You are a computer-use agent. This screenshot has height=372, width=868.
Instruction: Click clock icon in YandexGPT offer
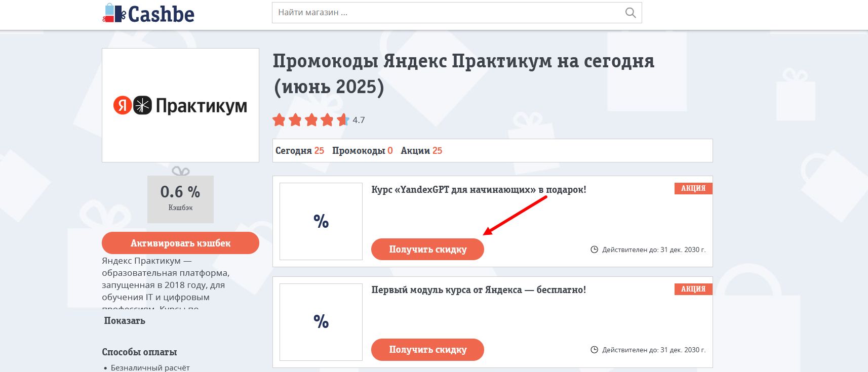[595, 250]
